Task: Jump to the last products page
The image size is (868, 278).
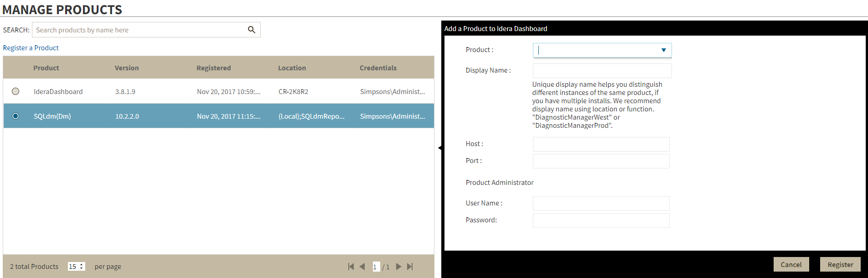Action: pyautogui.click(x=410, y=267)
